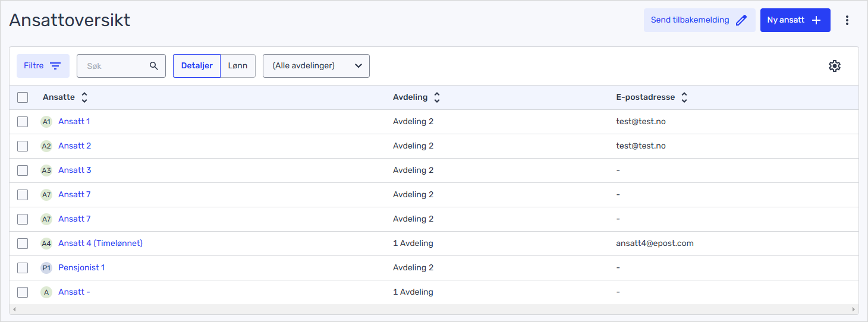Sort by the Ansatte column arrows
Viewport: 868px width, 322px height.
(84, 97)
